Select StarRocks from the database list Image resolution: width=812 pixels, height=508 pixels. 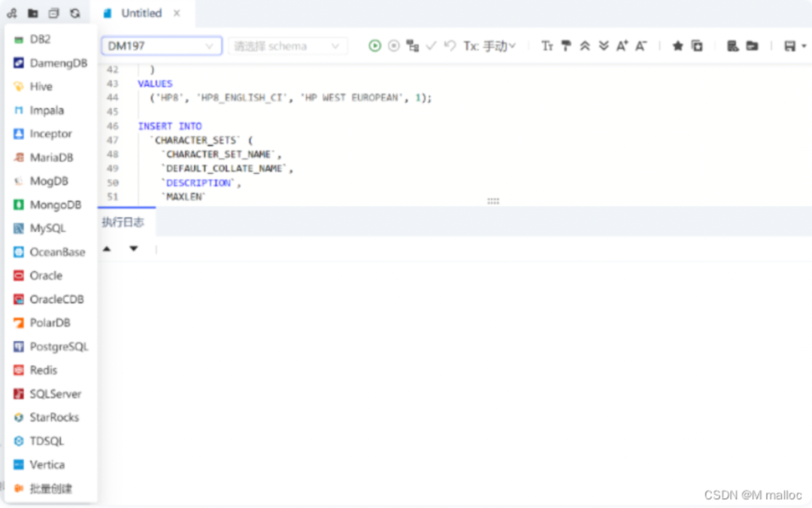tap(51, 417)
